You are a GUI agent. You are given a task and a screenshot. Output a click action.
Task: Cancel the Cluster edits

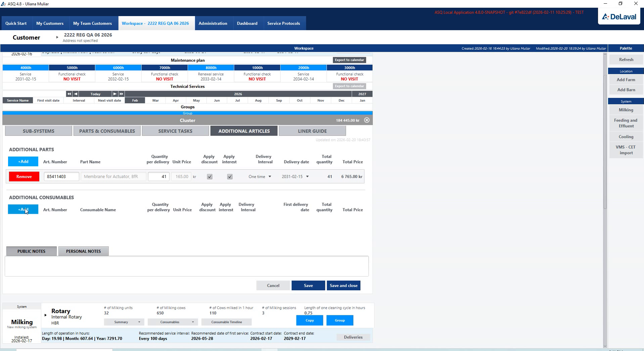tap(273, 286)
